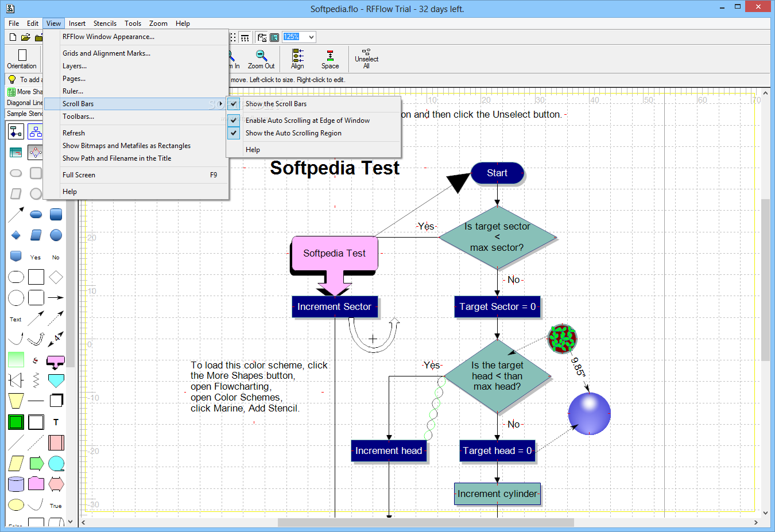Select the 'Increment Sector' box on canvas

335,306
